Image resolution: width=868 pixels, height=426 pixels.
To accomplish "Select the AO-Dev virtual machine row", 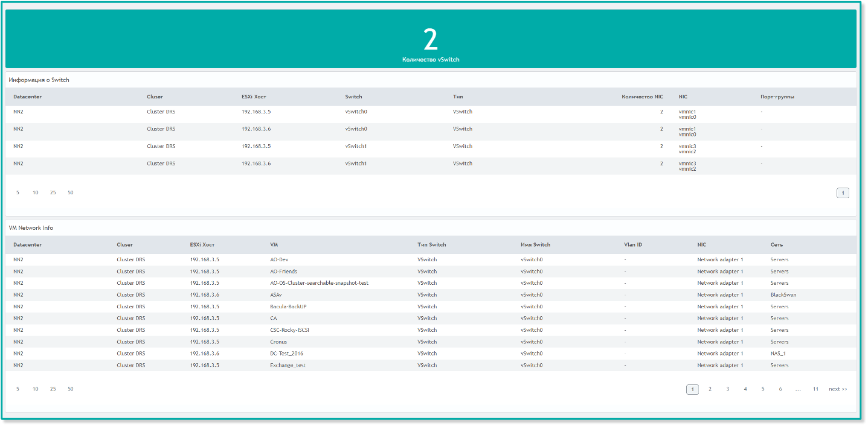I will (x=279, y=259).
